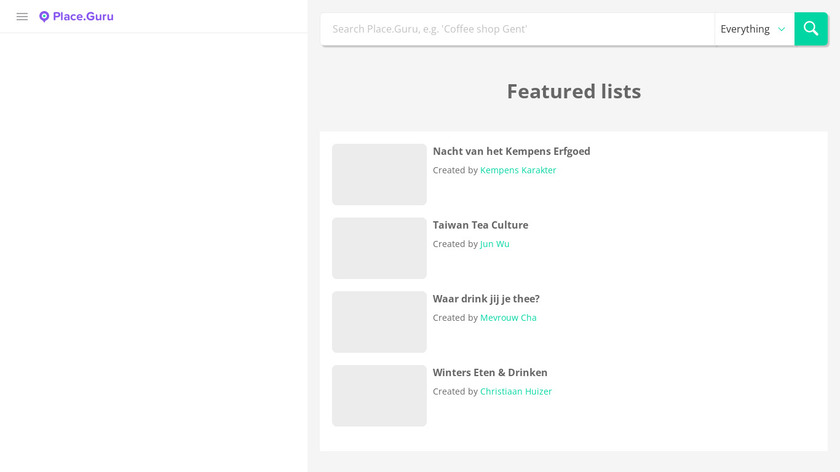
Task: Visit Kempens Karakter creator profile
Action: (518, 170)
